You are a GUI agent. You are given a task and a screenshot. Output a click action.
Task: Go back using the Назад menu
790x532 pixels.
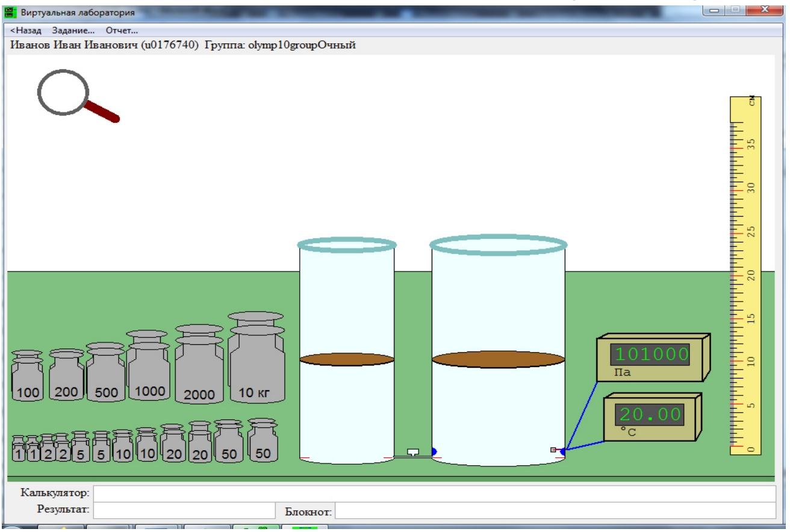[x=26, y=30]
